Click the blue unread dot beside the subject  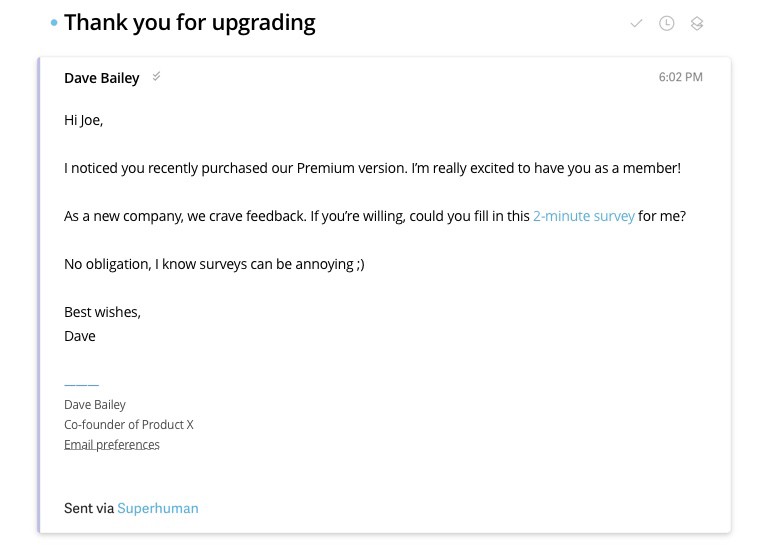pos(54,23)
